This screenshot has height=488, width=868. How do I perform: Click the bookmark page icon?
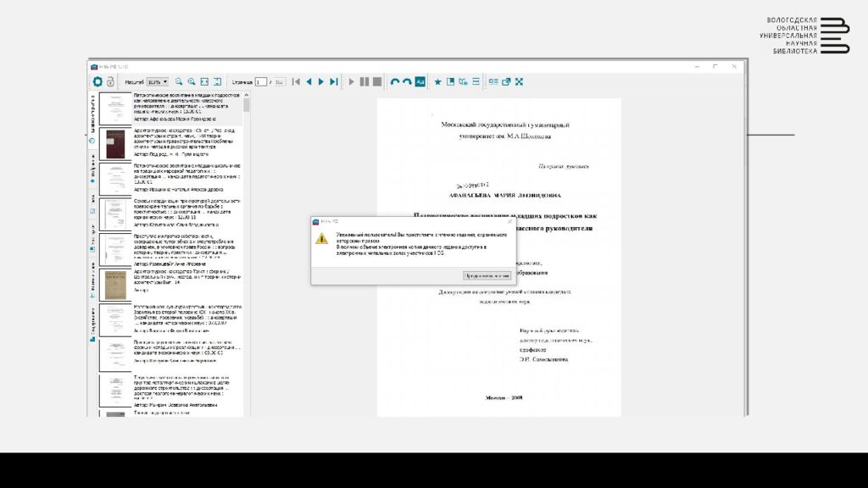click(x=451, y=82)
